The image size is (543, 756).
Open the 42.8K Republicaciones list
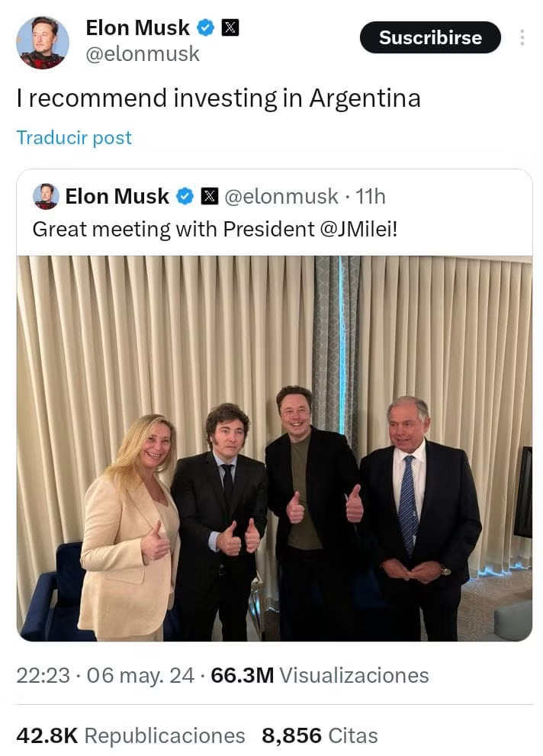click(131, 735)
